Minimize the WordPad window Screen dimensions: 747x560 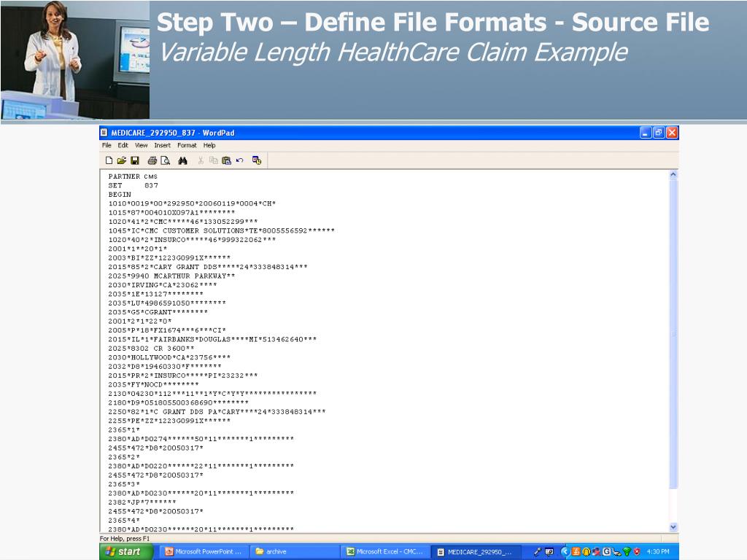pyautogui.click(x=645, y=133)
